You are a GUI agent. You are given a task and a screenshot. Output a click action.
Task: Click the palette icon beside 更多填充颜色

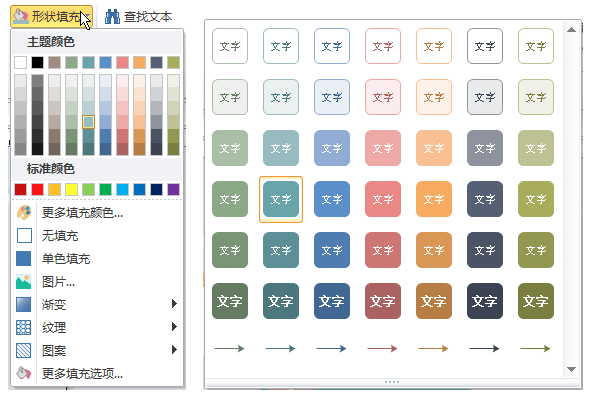click(x=24, y=212)
